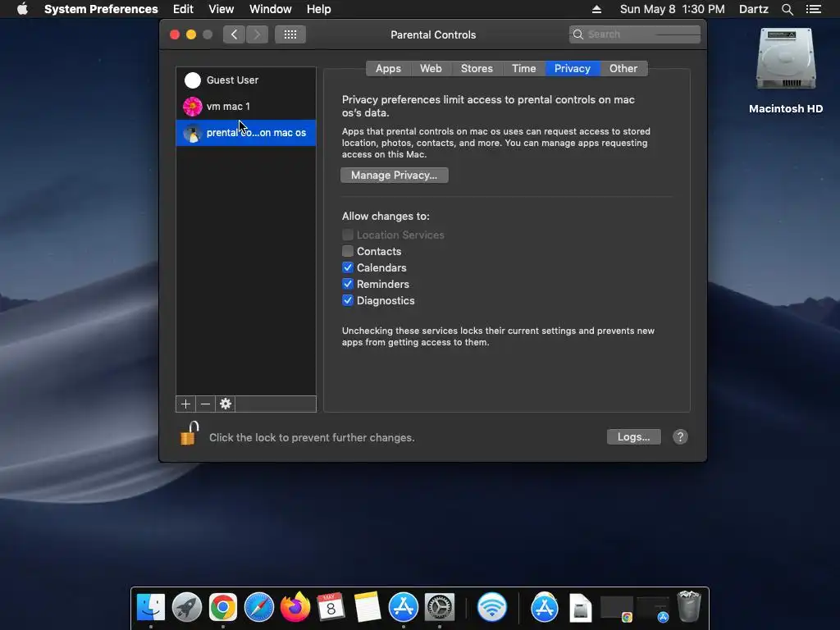Switch to the Time tab
Viewport: 840px width, 630px height.
click(x=523, y=69)
